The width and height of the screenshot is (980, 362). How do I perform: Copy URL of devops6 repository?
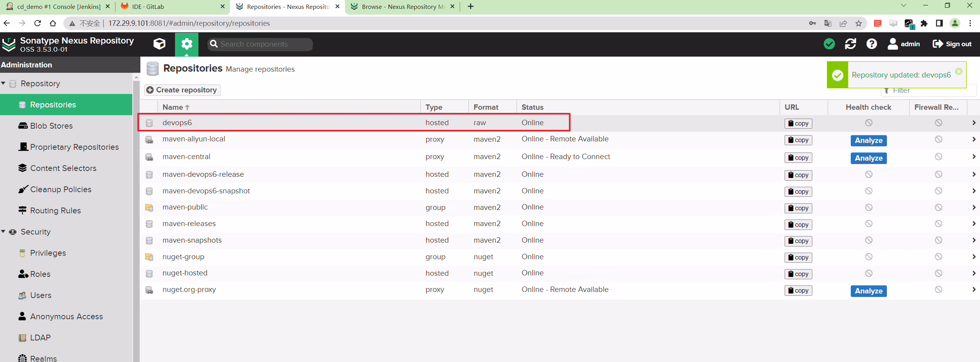coord(798,123)
